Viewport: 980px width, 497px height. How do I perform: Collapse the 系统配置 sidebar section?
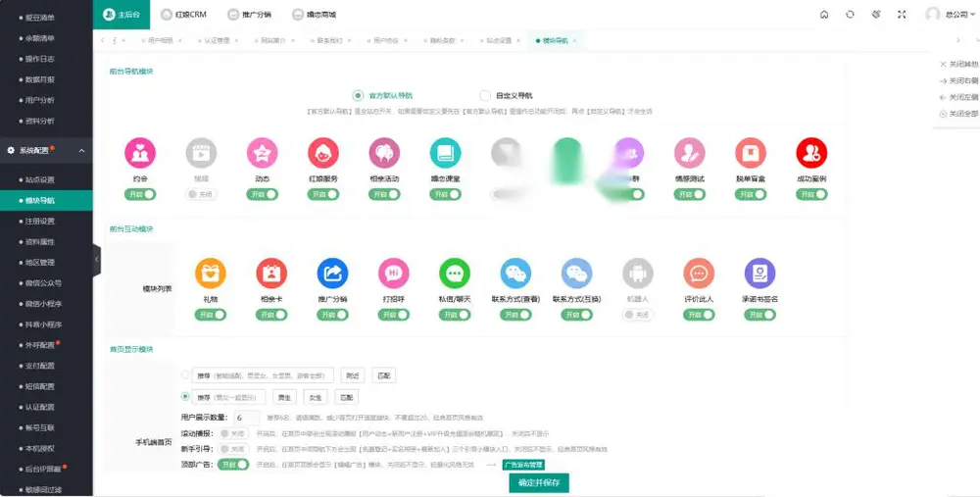coord(46,151)
